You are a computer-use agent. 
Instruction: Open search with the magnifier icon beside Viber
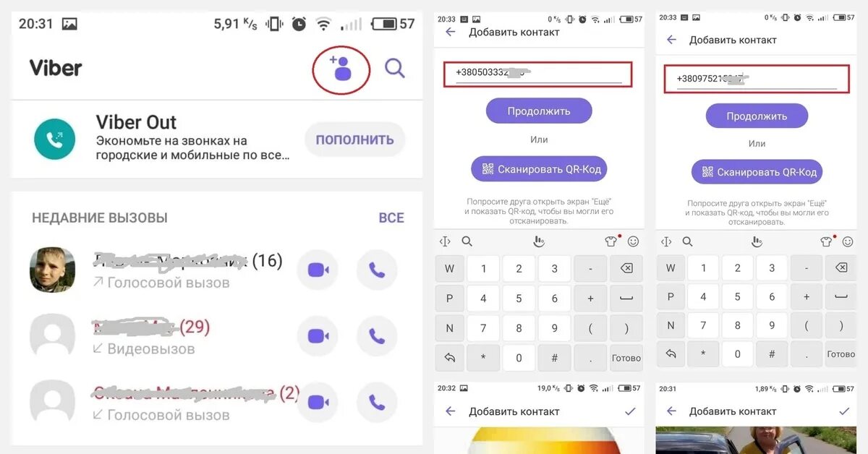click(x=394, y=69)
